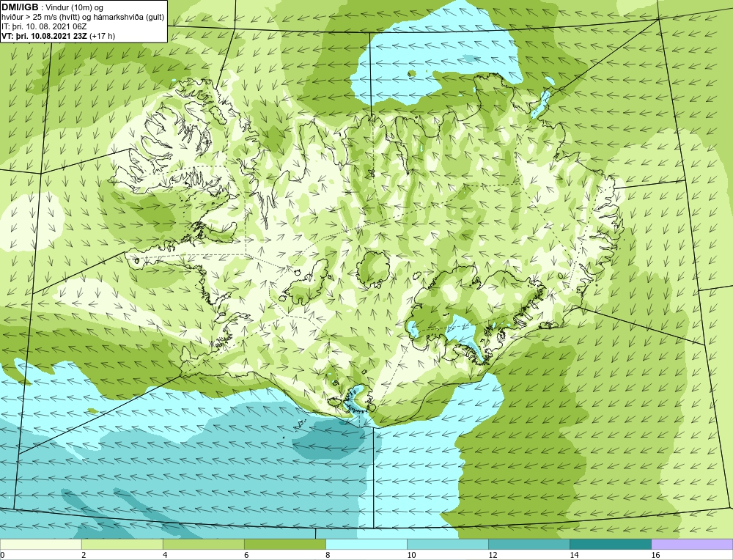Click the 4–6 m/s green legend swatch
This screenshot has width=733, height=560.
point(203,544)
